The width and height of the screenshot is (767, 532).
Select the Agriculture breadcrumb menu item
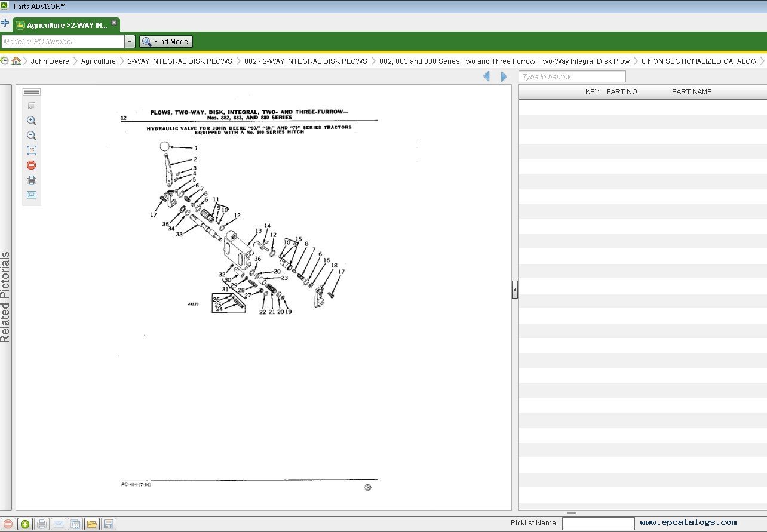point(99,61)
